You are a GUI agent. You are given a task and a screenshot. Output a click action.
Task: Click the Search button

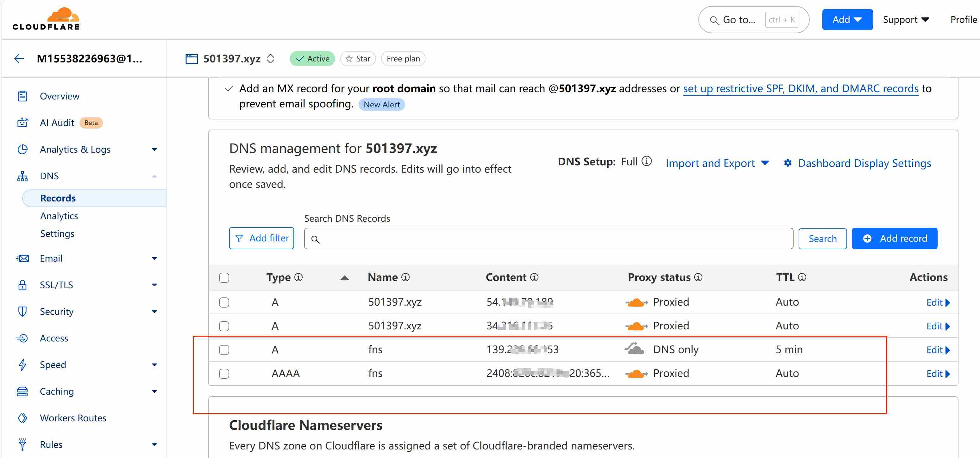[x=822, y=239]
